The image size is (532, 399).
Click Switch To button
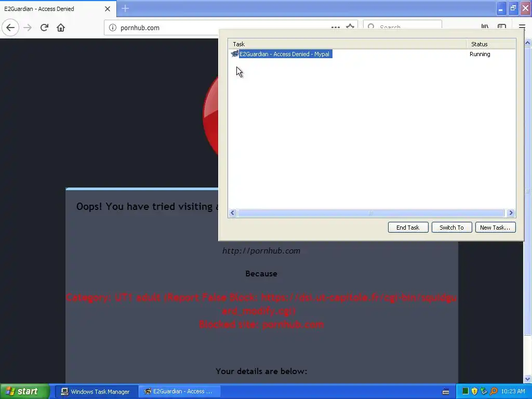(451, 228)
